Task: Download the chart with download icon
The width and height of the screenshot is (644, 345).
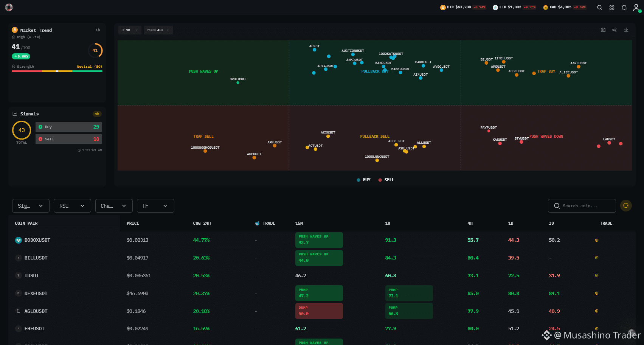Action: pyautogui.click(x=626, y=30)
